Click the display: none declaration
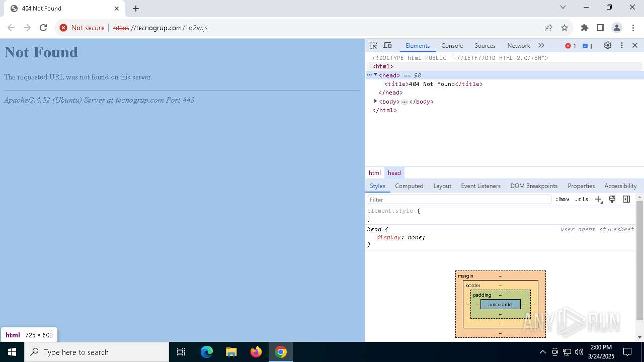This screenshot has height=362, width=644. pyautogui.click(x=400, y=237)
